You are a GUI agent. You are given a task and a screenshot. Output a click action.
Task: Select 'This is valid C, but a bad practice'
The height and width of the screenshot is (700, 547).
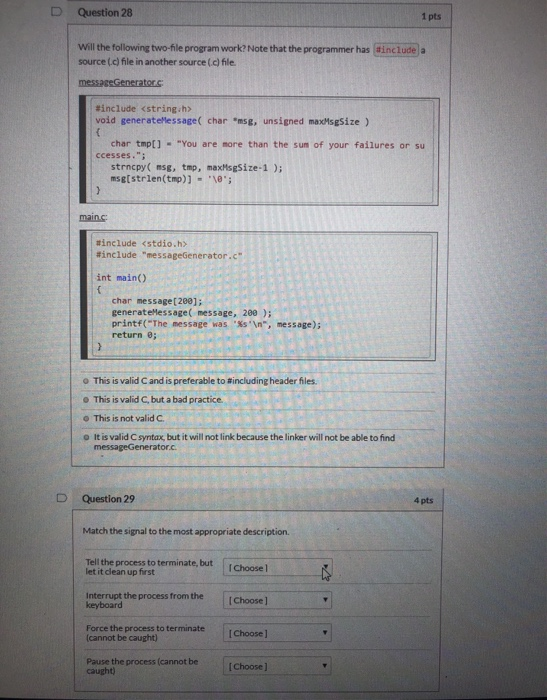click(x=86, y=400)
